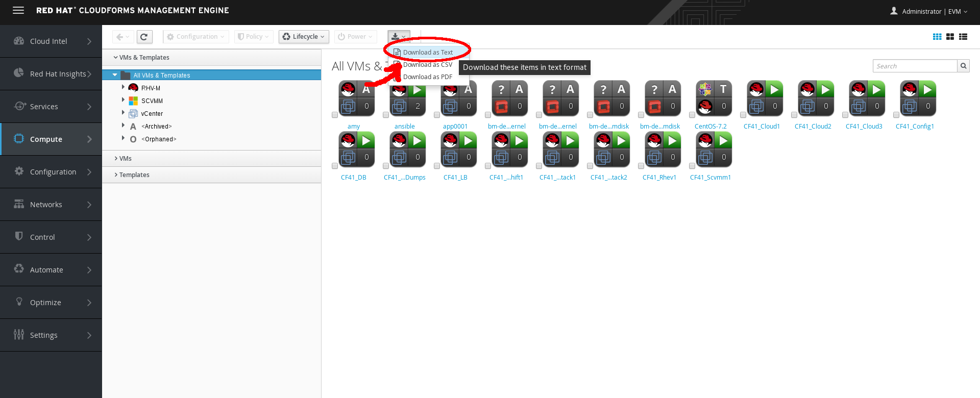Open the Services menu
Screen dimensions: 980x398
[x=51, y=106]
